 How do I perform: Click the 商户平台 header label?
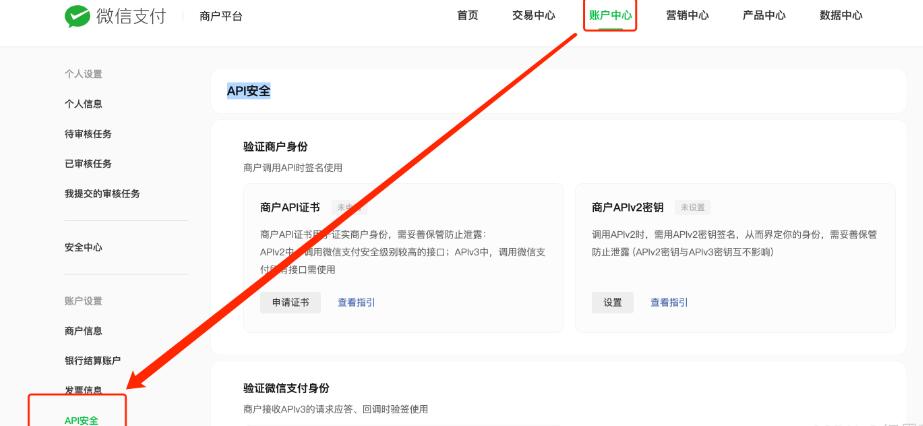tap(221, 16)
